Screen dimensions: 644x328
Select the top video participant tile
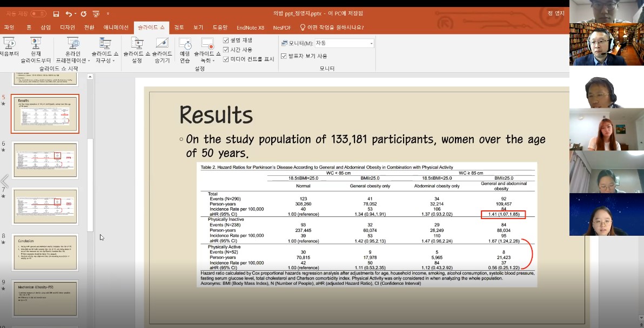[x=607, y=11]
